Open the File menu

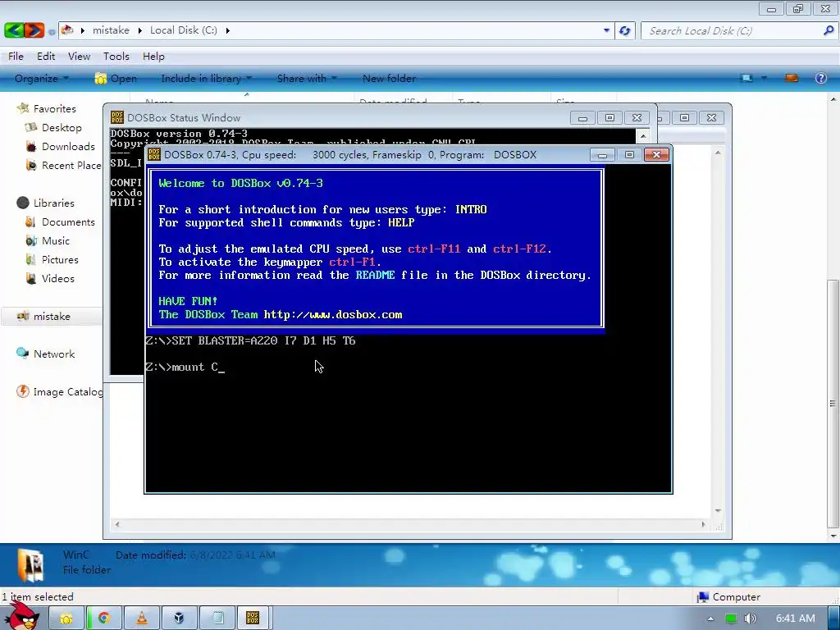click(16, 57)
